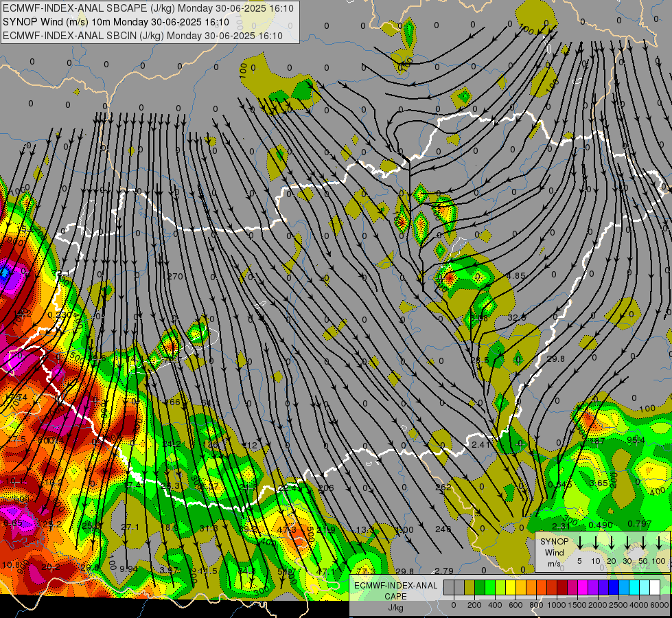672x618 pixels.
Task: Select the sky blue swatch after 2500
Action: tap(624, 587)
